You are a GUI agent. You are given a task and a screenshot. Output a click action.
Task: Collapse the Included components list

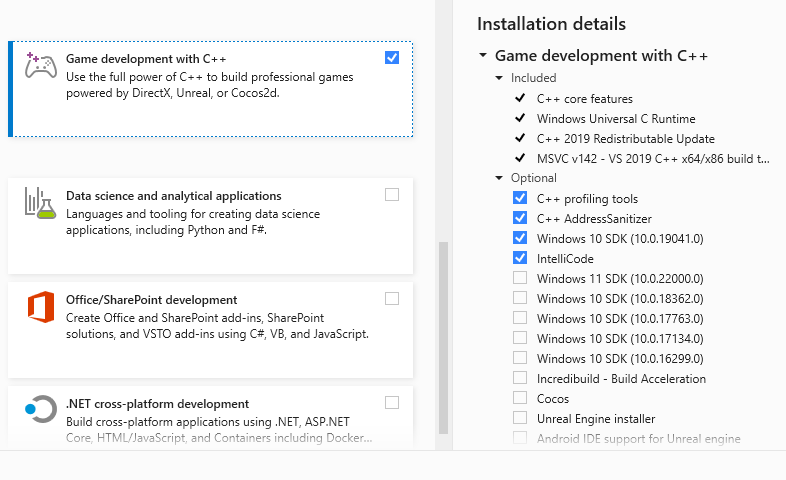click(x=499, y=78)
